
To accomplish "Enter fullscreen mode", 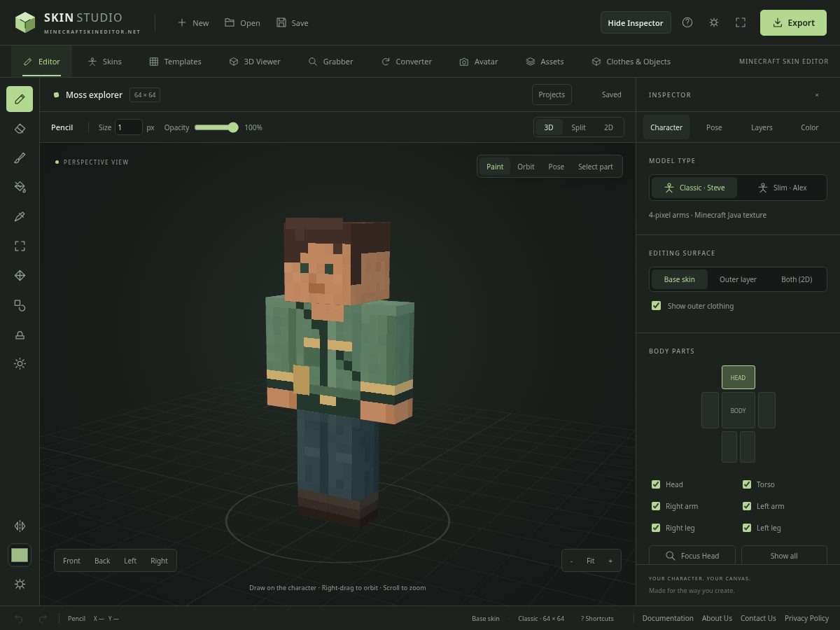I will point(741,22).
